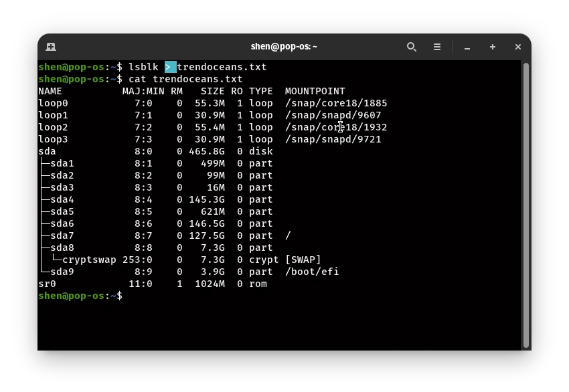Open the terminal search tool
The height and width of the screenshot is (392, 569).
click(x=412, y=47)
